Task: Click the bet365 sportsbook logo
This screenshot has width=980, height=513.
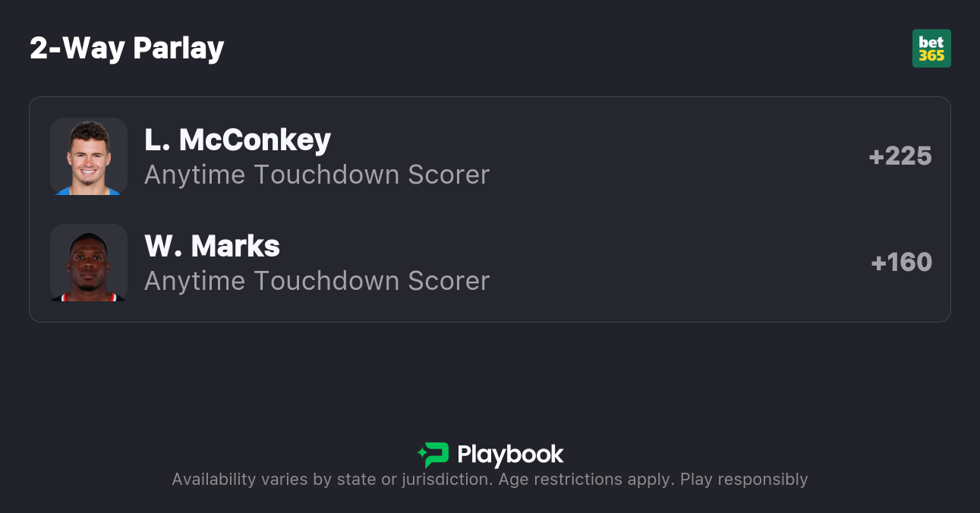Action: click(x=931, y=49)
